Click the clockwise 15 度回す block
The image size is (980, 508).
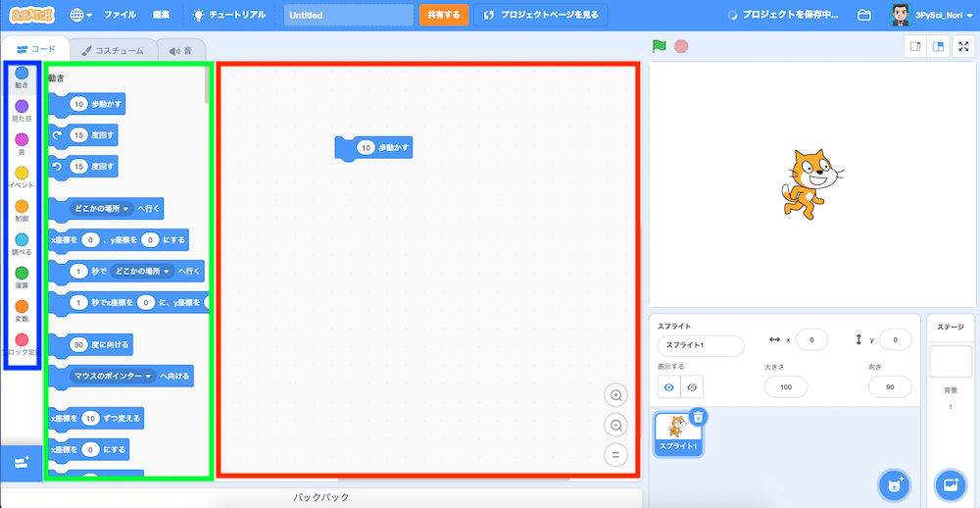[x=83, y=135]
